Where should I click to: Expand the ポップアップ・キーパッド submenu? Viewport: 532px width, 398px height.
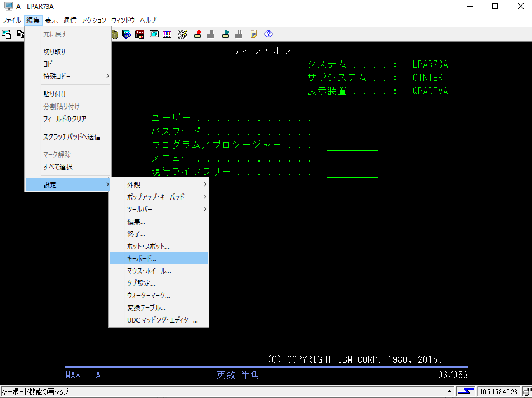point(158,197)
